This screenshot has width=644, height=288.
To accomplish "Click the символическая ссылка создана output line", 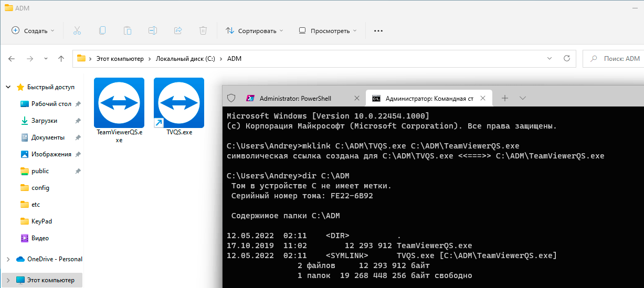I will click(x=415, y=156).
